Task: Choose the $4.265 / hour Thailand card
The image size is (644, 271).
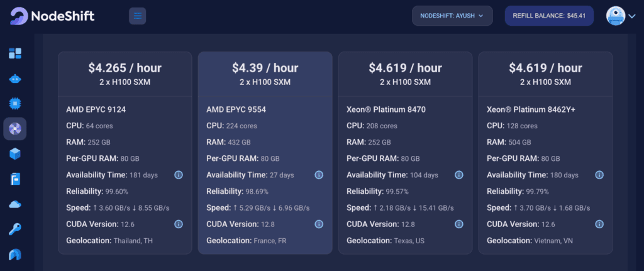Action: tap(125, 153)
